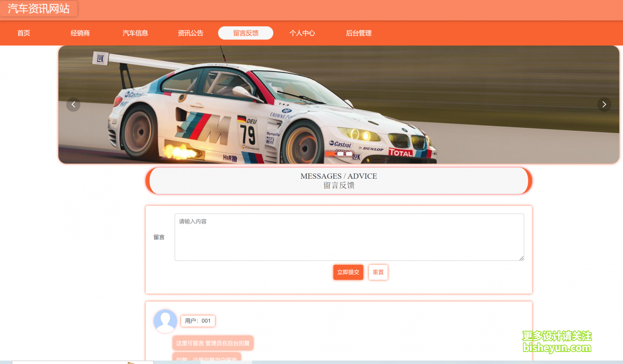623x364 pixels.
Task: Click the race car banner image
Action: (339, 104)
